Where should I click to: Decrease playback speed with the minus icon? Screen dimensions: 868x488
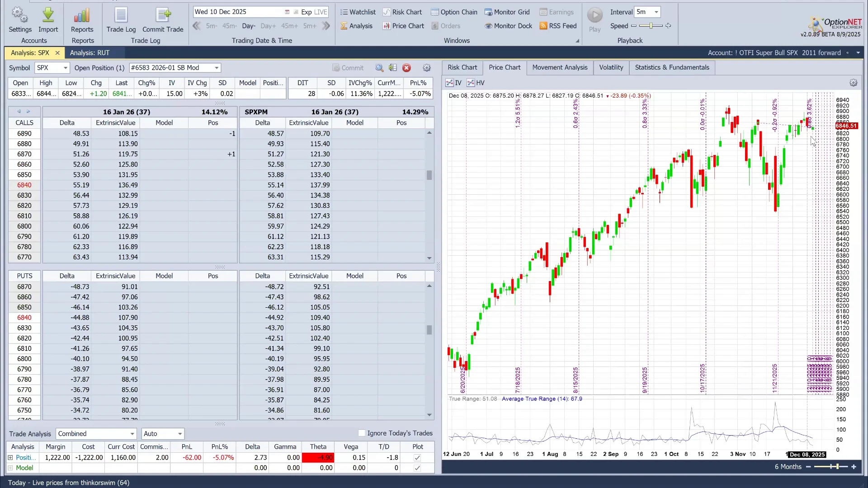pyautogui.click(x=634, y=26)
